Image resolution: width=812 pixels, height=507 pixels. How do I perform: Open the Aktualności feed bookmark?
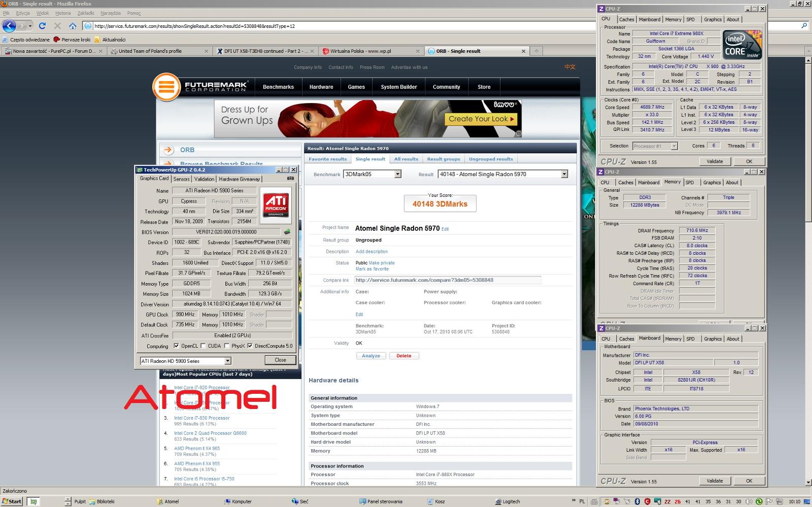[x=110, y=40]
